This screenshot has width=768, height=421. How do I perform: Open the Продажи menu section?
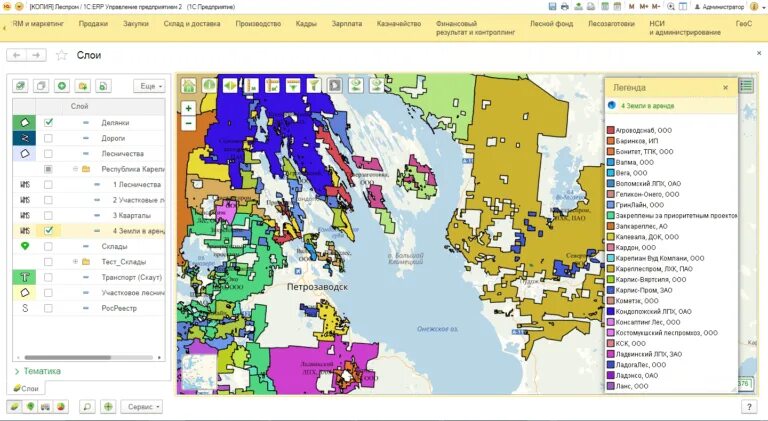pyautogui.click(x=93, y=23)
